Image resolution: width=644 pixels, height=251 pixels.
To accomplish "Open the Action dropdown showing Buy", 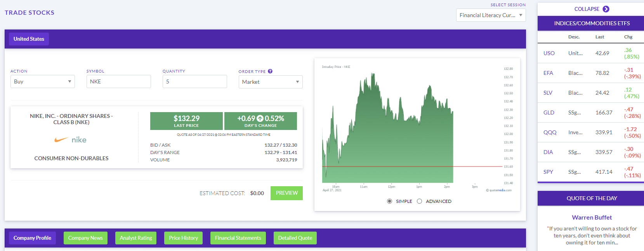I will coord(43,81).
